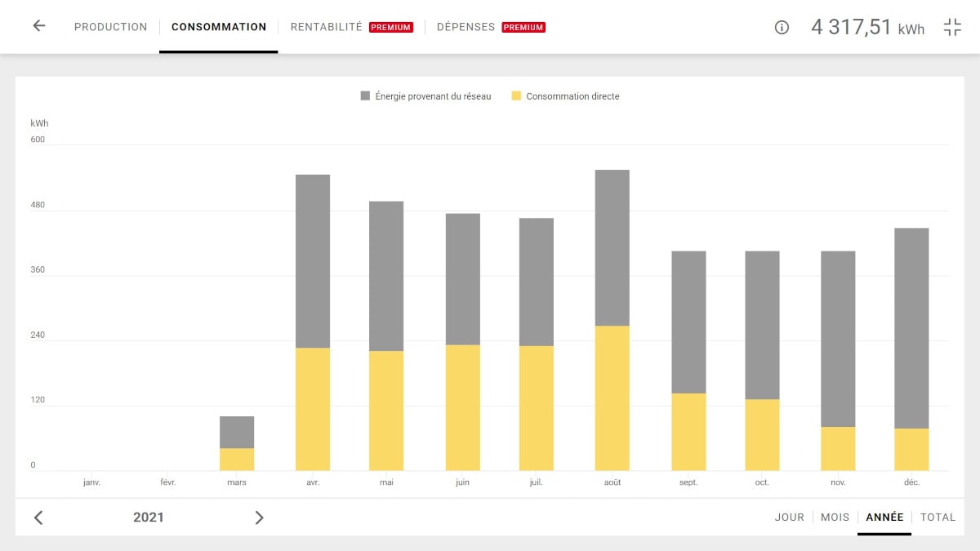
Task: Toggle the yellow Consommation directe legend
Action: pos(565,96)
